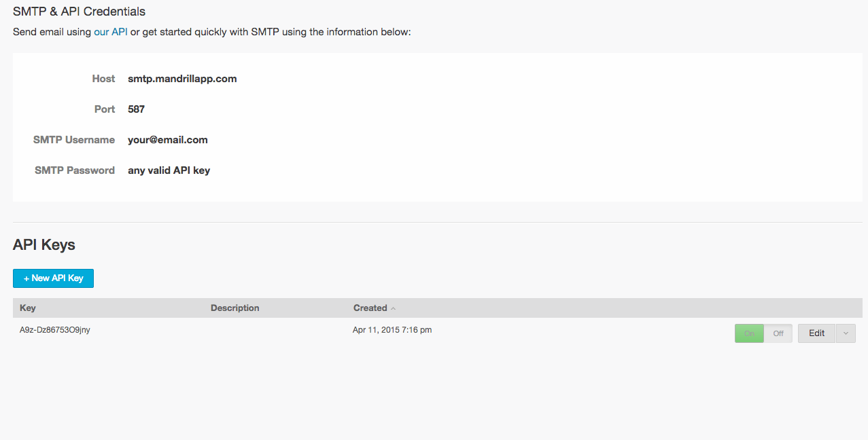Switch the API key to Off

778,333
